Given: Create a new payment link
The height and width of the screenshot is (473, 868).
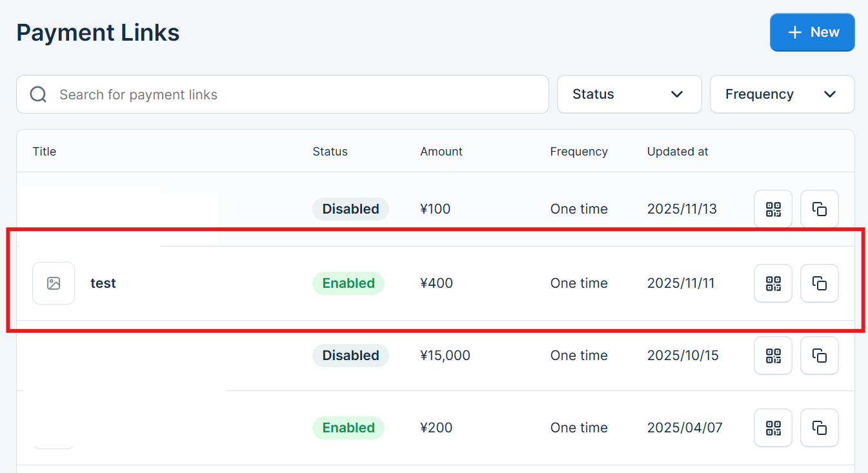Looking at the screenshot, I should 812,32.
